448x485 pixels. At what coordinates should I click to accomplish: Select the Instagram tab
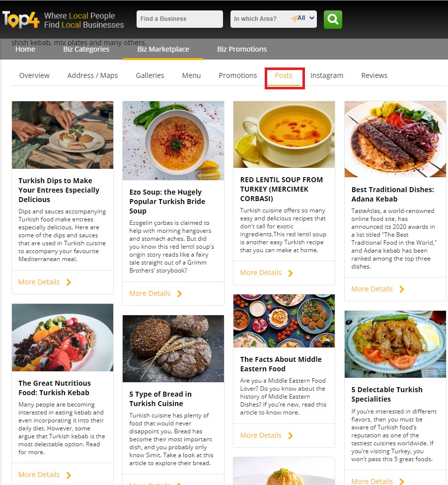(327, 75)
